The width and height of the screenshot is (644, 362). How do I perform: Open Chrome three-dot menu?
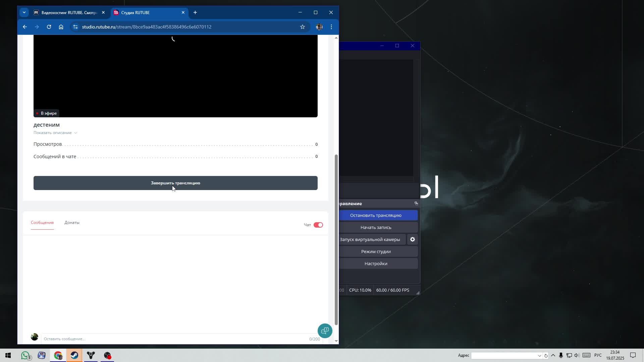tap(331, 27)
